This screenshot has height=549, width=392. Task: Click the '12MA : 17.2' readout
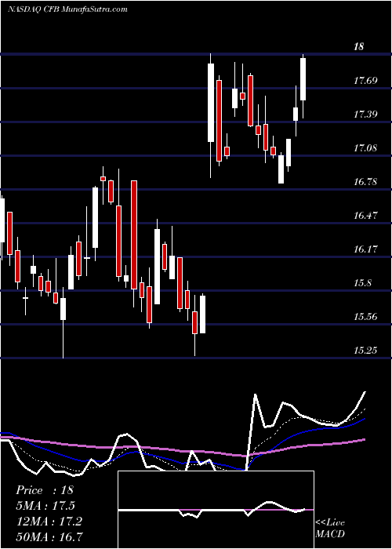49,522
